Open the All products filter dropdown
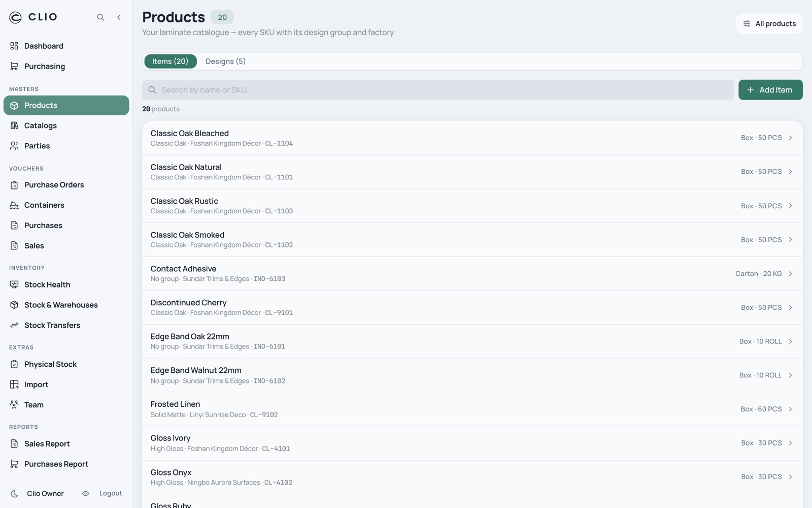This screenshot has width=812, height=508. click(769, 24)
